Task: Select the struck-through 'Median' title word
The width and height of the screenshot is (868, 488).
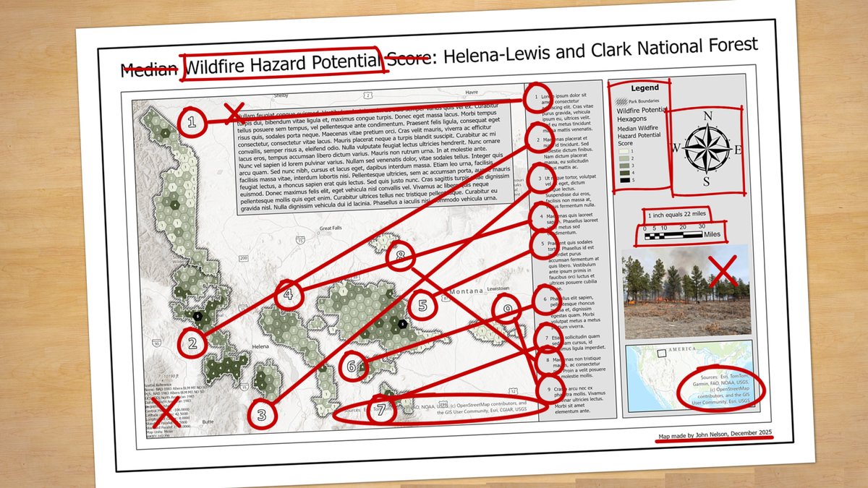Action: tap(150, 70)
